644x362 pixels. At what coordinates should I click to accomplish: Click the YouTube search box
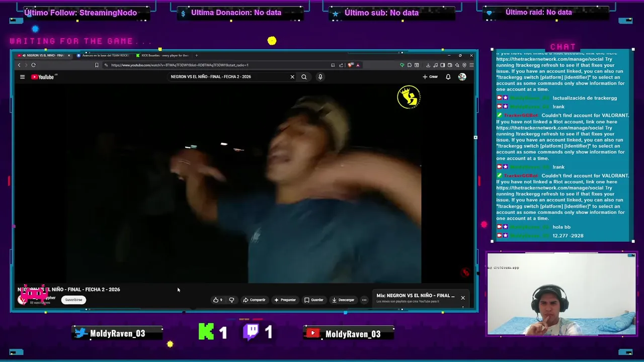[x=229, y=77]
